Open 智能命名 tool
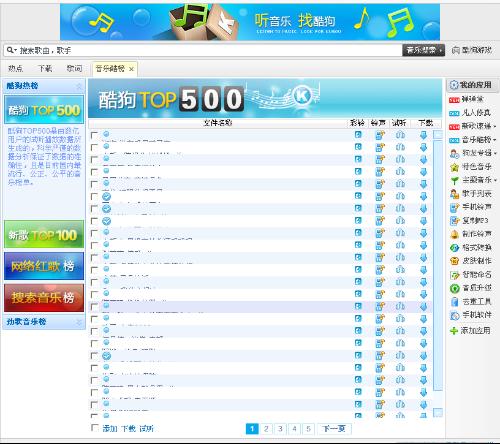500x444 pixels. [470, 275]
